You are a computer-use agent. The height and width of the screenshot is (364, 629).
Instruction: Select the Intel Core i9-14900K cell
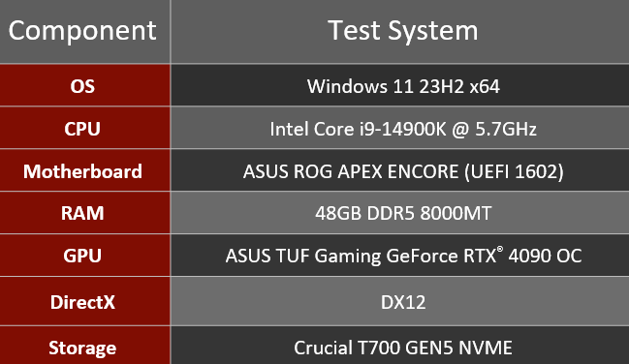(x=400, y=128)
